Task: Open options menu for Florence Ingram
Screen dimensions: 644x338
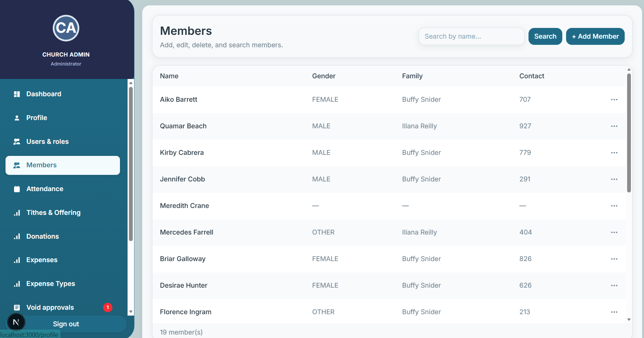Action: [614, 312]
